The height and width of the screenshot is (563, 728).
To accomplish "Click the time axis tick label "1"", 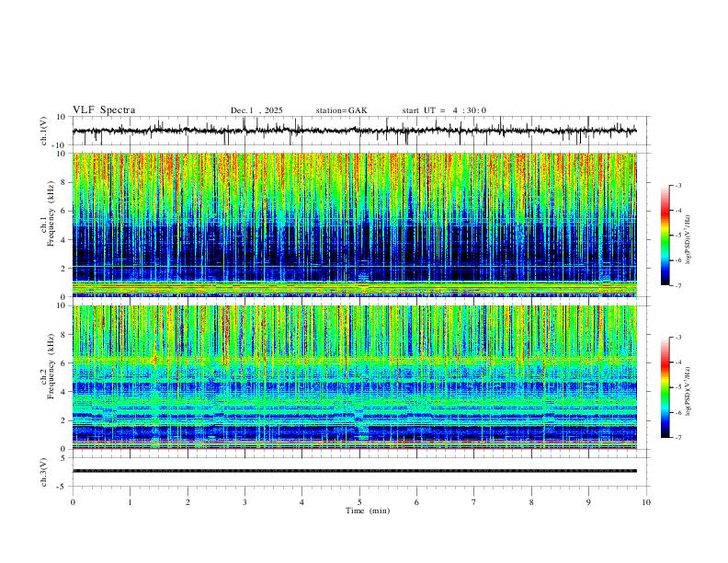I will click(130, 502).
